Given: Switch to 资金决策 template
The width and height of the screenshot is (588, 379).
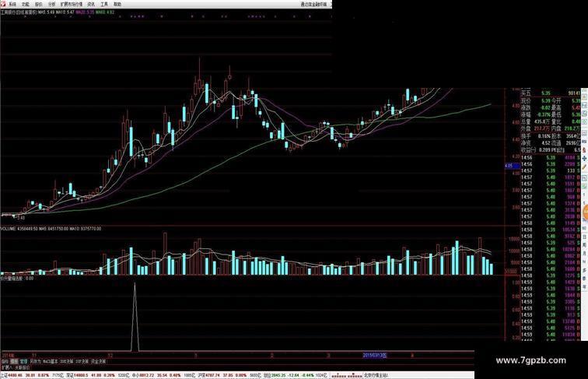Looking at the screenshot, I should tap(99, 361).
